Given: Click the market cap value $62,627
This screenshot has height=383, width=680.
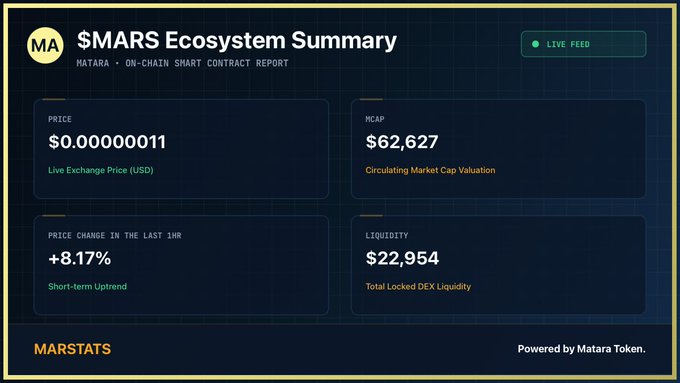Looking at the screenshot, I should click(x=402, y=142).
